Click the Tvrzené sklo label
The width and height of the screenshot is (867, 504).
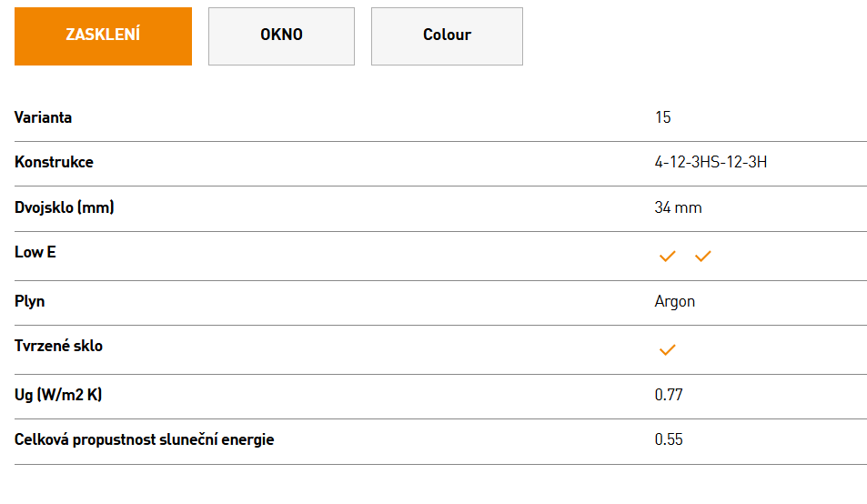tap(58, 346)
